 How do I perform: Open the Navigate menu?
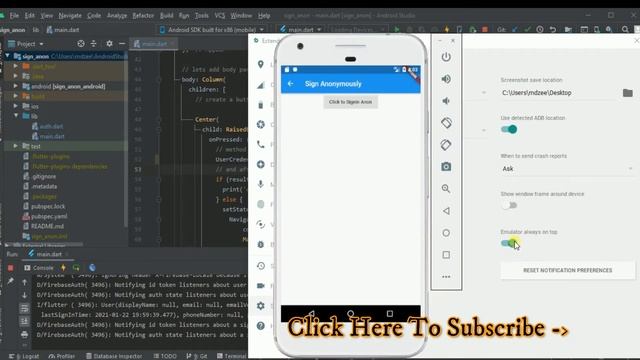coord(70,16)
